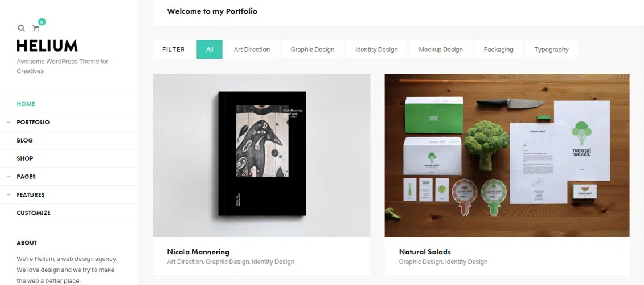Screen dimensions: 644x285
Task: Open the Natural Salads project image
Action: pos(507,155)
